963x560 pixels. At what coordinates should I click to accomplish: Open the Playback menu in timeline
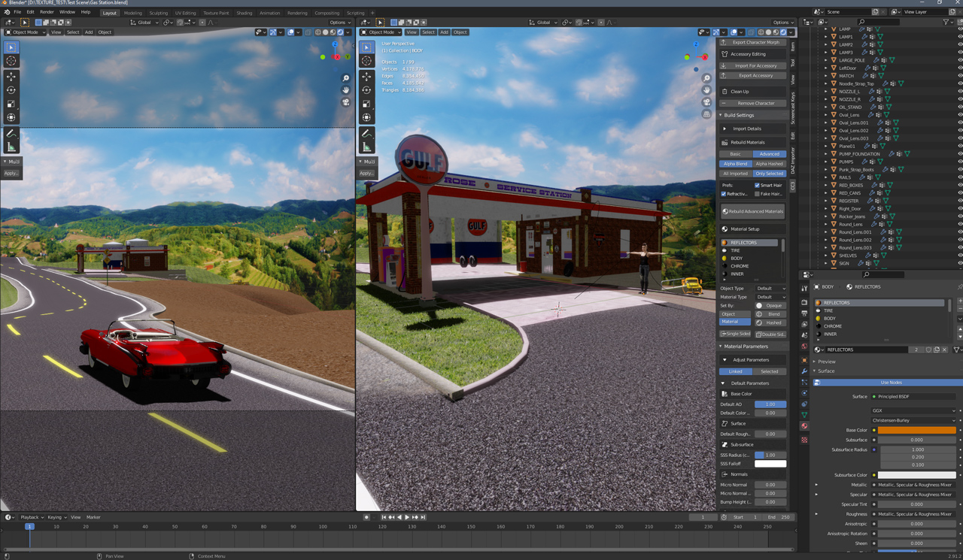tap(30, 517)
